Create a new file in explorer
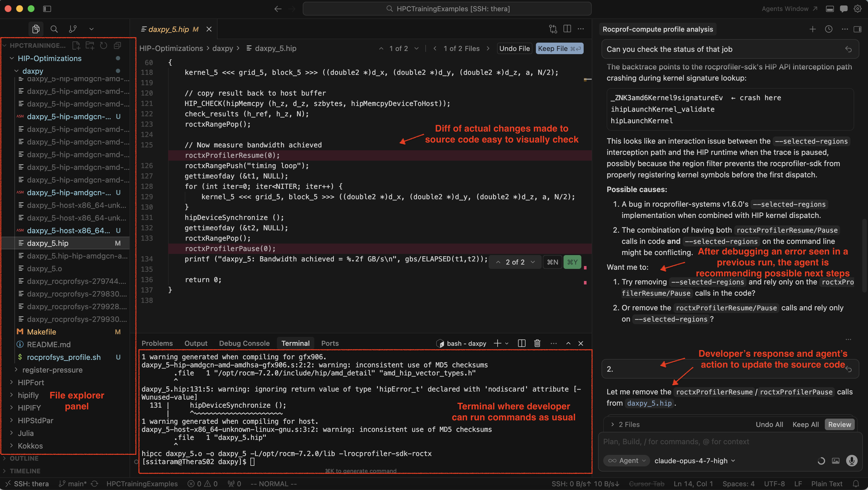The height and width of the screenshot is (490, 868). [x=76, y=45]
